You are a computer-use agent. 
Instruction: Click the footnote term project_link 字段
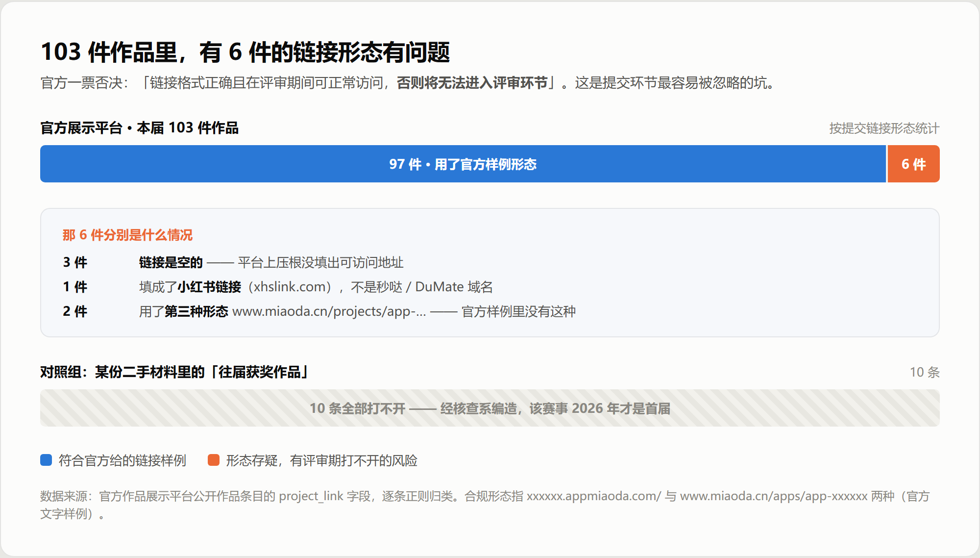click(324, 496)
